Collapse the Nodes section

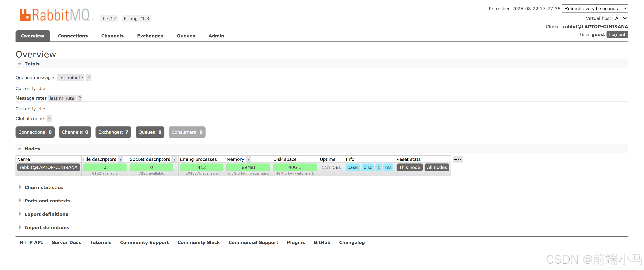[32, 149]
